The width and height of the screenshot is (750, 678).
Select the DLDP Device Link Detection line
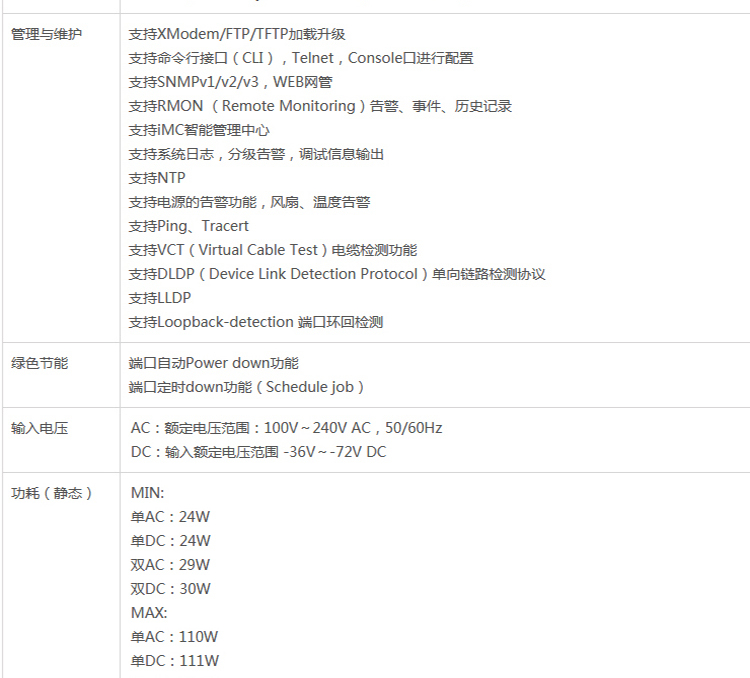pyautogui.click(x=337, y=274)
